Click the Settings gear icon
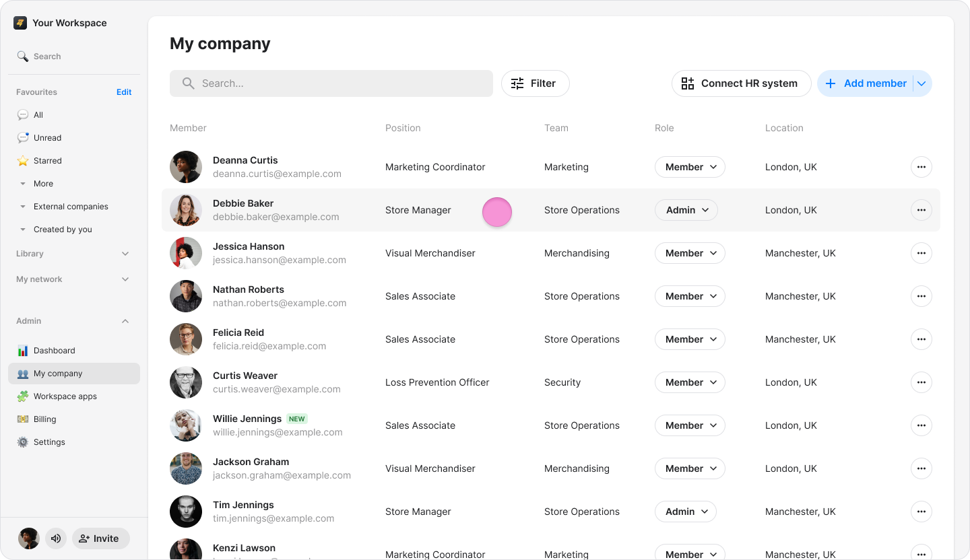 (x=23, y=442)
